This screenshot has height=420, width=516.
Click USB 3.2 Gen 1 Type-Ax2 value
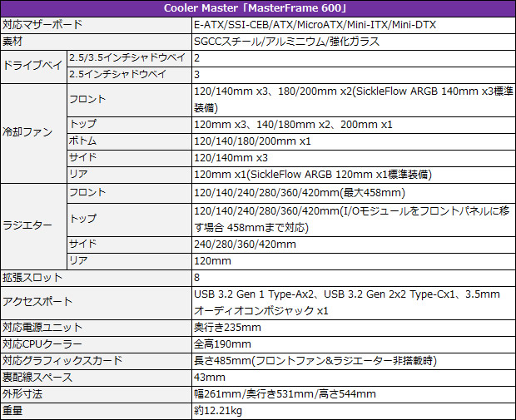(354, 303)
